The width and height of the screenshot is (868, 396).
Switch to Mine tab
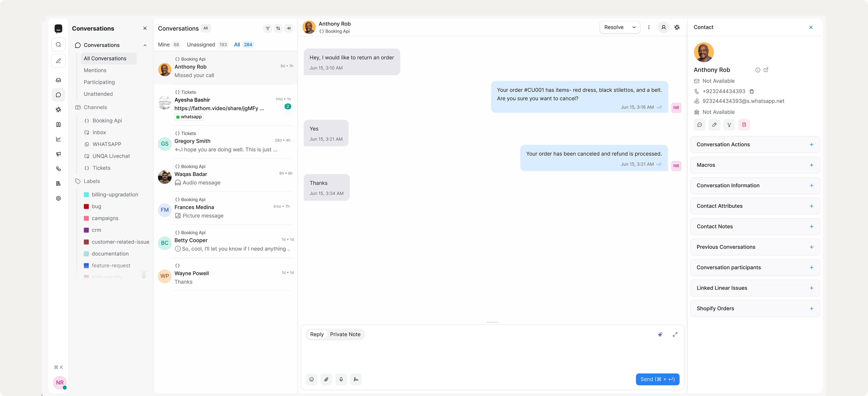(169, 44)
